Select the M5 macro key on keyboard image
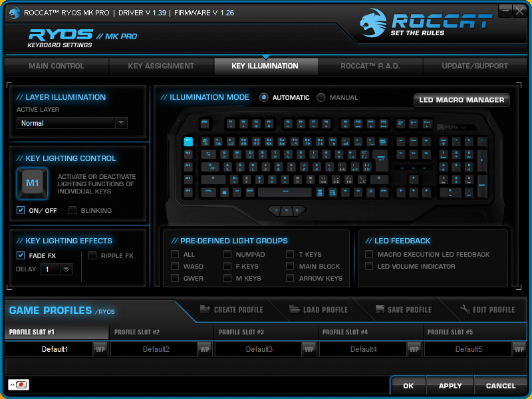Image resolution: width=532 pixels, height=399 pixels. click(188, 192)
